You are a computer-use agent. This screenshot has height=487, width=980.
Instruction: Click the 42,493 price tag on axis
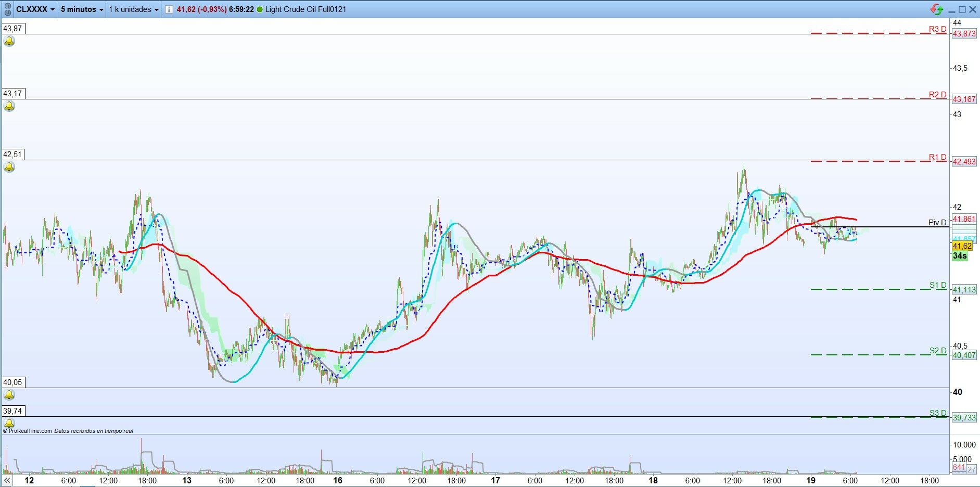tap(964, 162)
